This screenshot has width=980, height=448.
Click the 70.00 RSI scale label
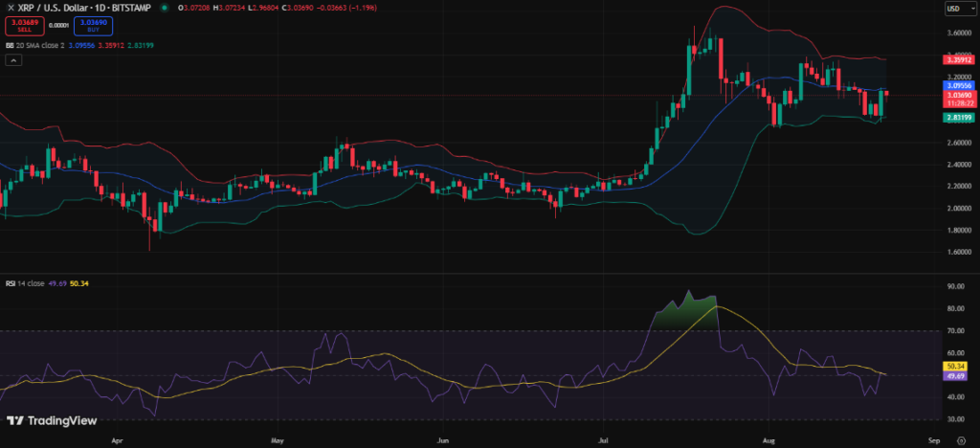[x=954, y=330]
